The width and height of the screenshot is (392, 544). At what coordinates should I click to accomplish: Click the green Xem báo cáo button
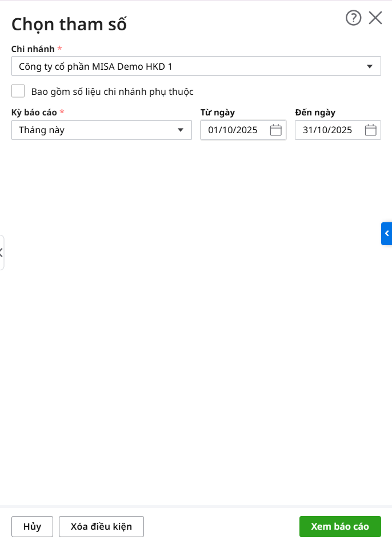[340, 526]
